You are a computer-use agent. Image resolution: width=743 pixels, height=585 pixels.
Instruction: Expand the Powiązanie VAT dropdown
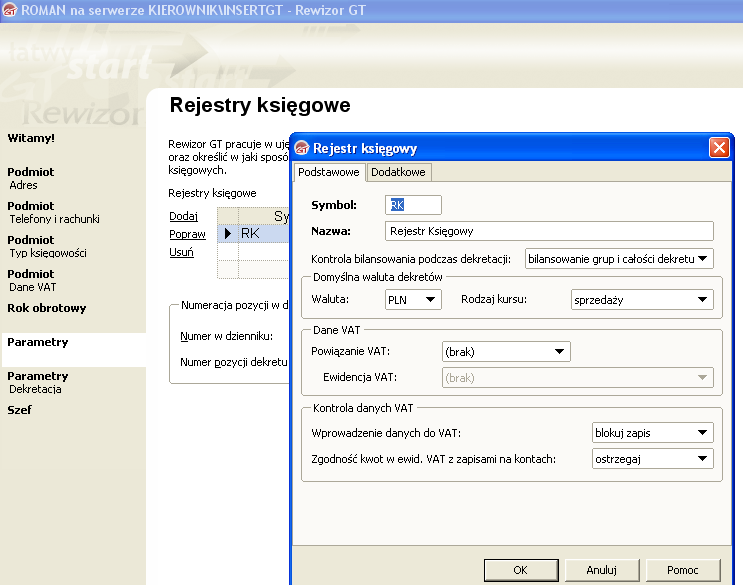click(506, 352)
